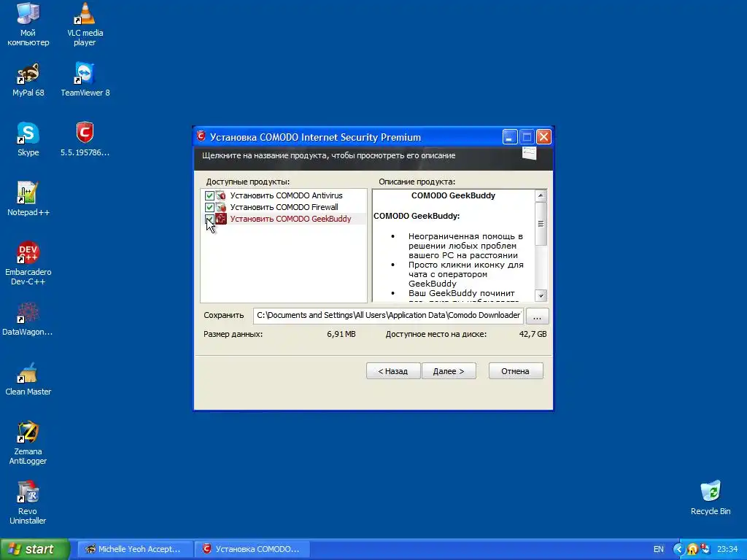Toggle the Install COMODO GeekBuddy checkbox
This screenshot has height=560, width=747.
(209, 219)
